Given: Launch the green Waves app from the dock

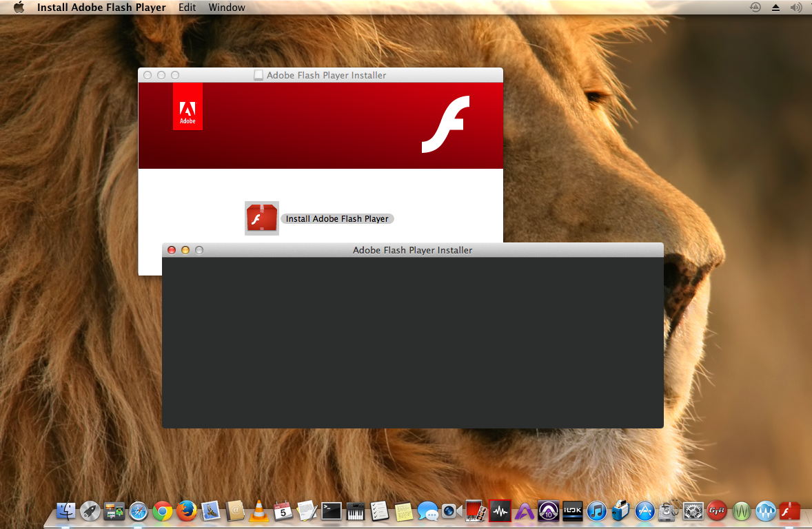Looking at the screenshot, I should [742, 511].
